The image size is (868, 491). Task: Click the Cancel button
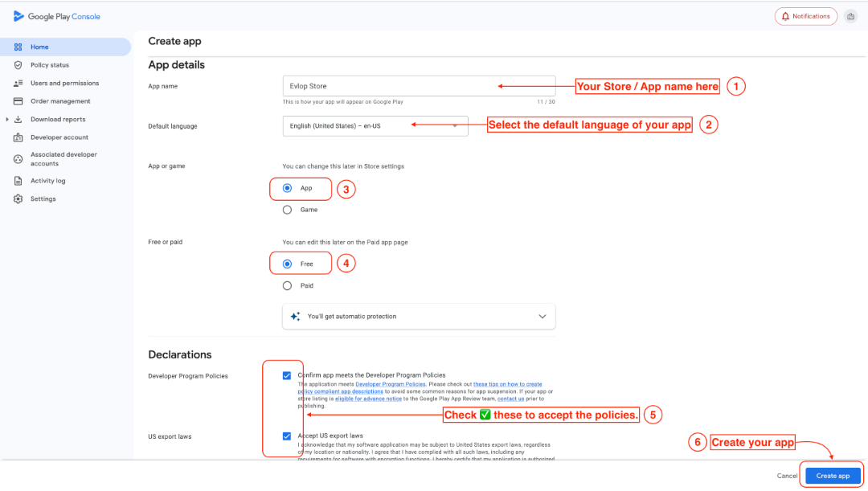tap(787, 476)
